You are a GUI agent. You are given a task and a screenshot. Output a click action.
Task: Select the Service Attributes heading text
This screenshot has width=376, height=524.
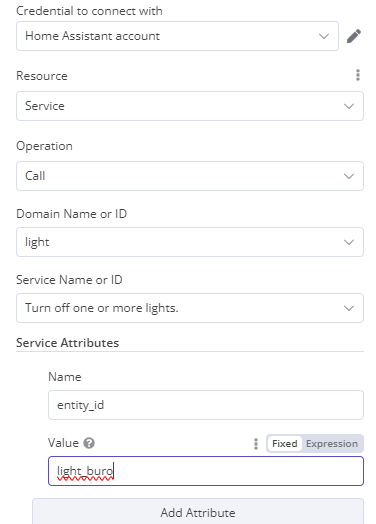tap(68, 343)
